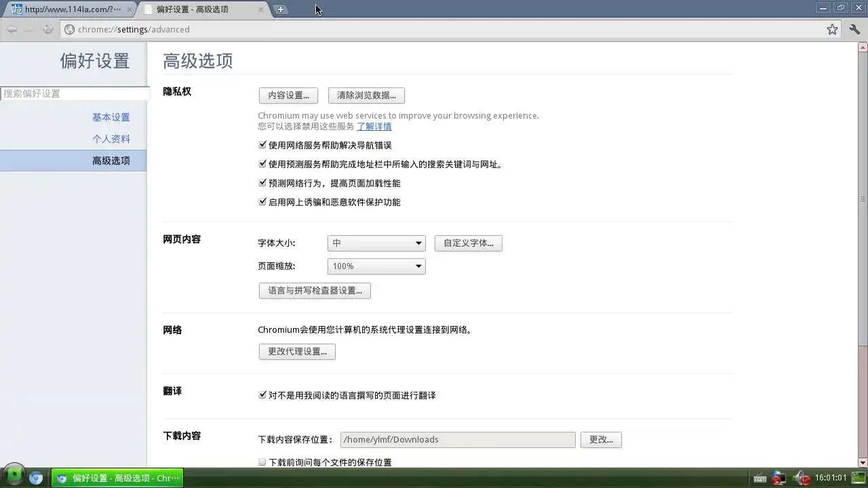Viewport: 868px width, 488px height.
Task: Select the 偏好设置 - 高级选项 tab
Action: click(x=203, y=9)
